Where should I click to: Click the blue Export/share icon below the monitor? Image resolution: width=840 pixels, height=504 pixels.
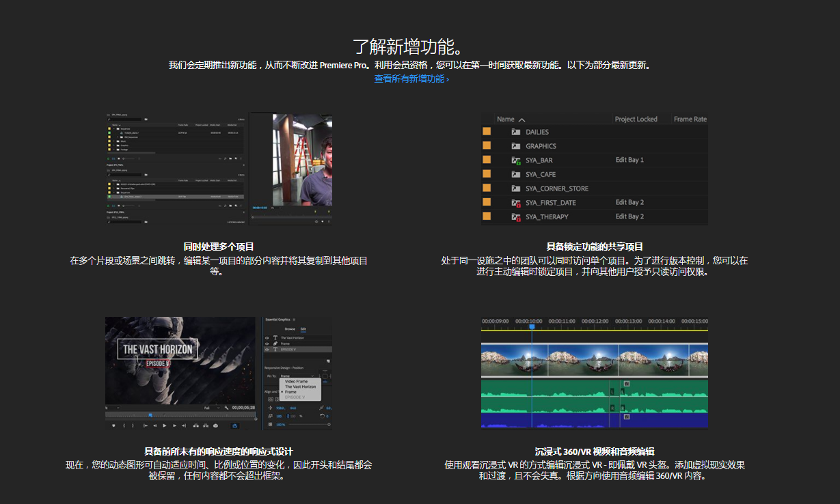pyautogui.click(x=235, y=425)
